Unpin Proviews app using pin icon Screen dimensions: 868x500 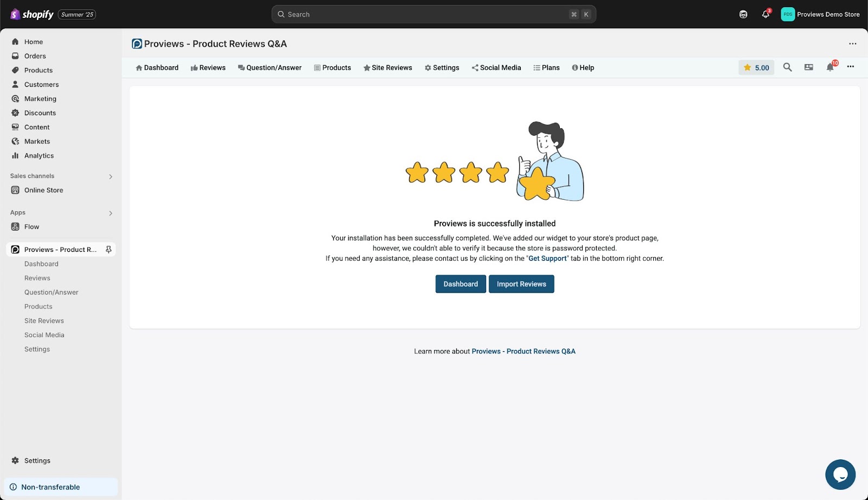click(x=108, y=250)
